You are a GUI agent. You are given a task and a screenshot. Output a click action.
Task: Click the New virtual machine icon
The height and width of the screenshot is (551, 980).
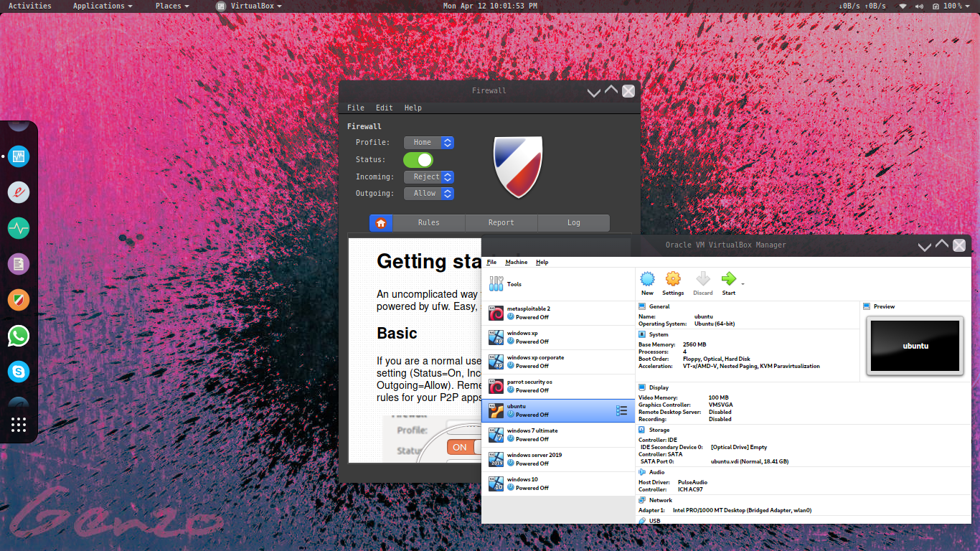click(x=647, y=280)
